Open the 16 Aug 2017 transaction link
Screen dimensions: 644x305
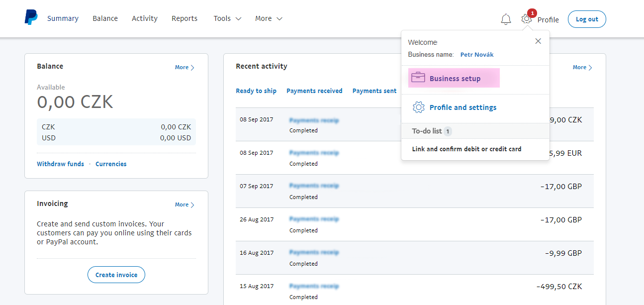pyautogui.click(x=314, y=252)
